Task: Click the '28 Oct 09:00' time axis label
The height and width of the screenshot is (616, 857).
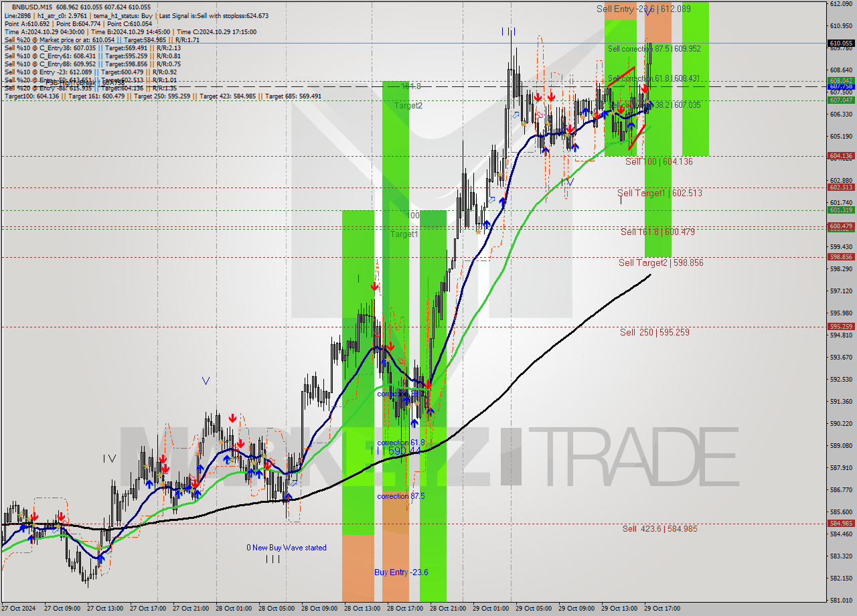Action: [x=319, y=609]
